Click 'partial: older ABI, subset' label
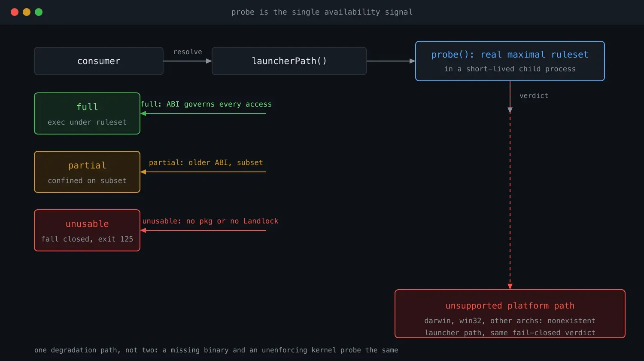 pyautogui.click(x=206, y=162)
